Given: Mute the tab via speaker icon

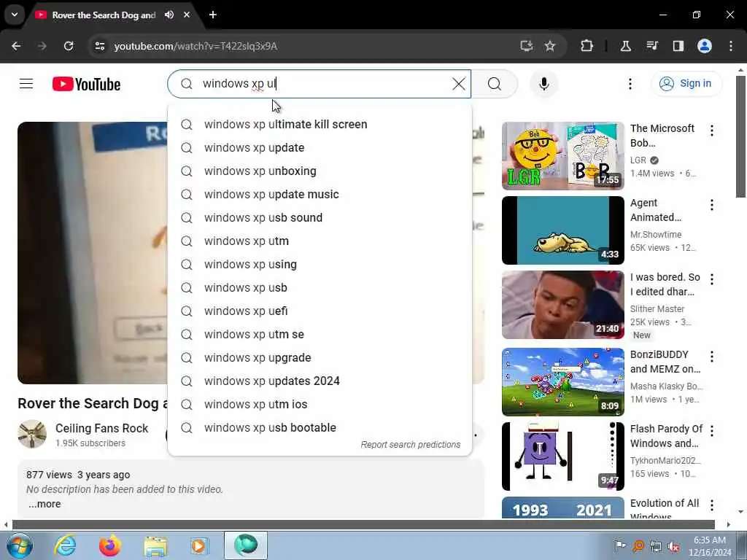Looking at the screenshot, I should coord(169,15).
